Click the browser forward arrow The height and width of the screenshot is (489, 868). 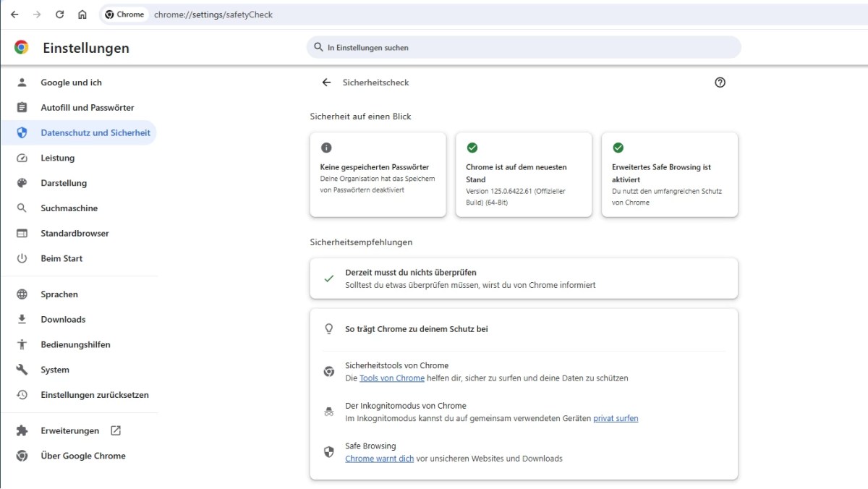[x=37, y=14]
